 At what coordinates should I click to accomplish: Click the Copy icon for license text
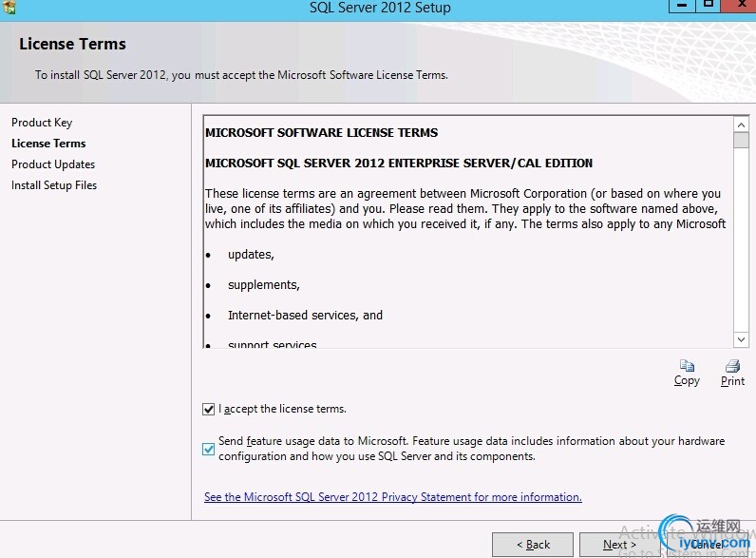(687, 365)
